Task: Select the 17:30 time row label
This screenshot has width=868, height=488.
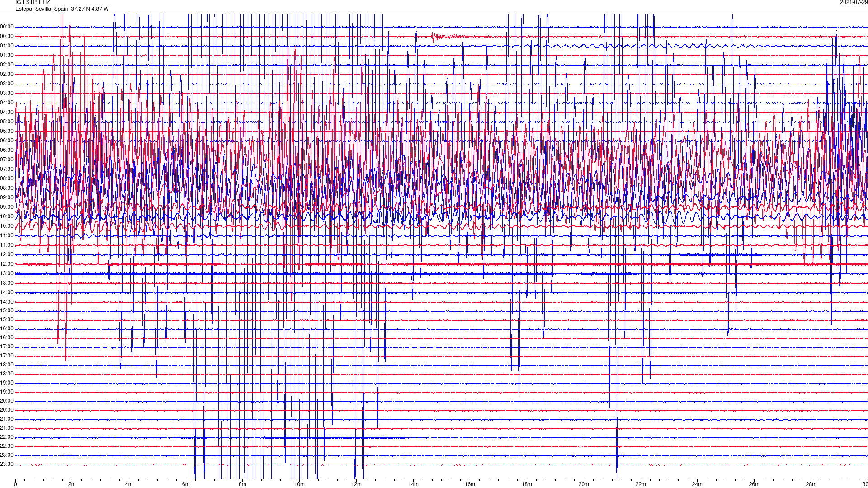Action: (7, 356)
